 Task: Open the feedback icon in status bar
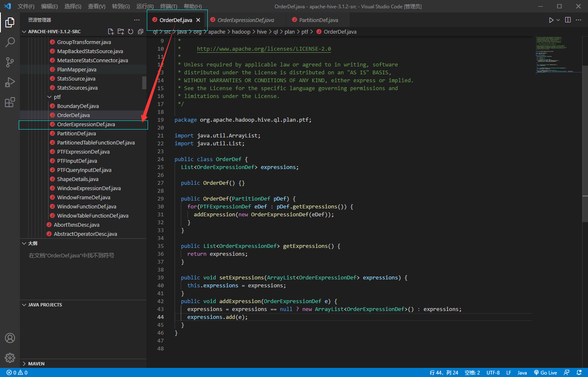click(567, 373)
